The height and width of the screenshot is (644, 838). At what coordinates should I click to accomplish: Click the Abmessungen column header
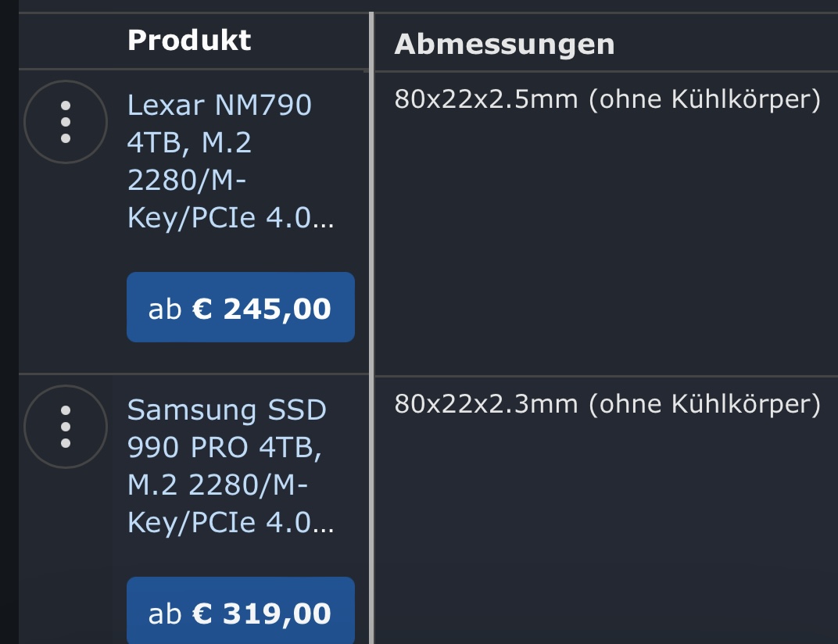coord(504,45)
